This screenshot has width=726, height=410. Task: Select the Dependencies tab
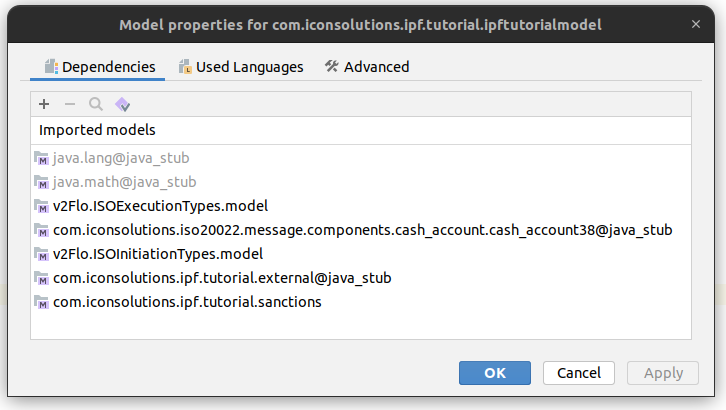pyautogui.click(x=98, y=67)
